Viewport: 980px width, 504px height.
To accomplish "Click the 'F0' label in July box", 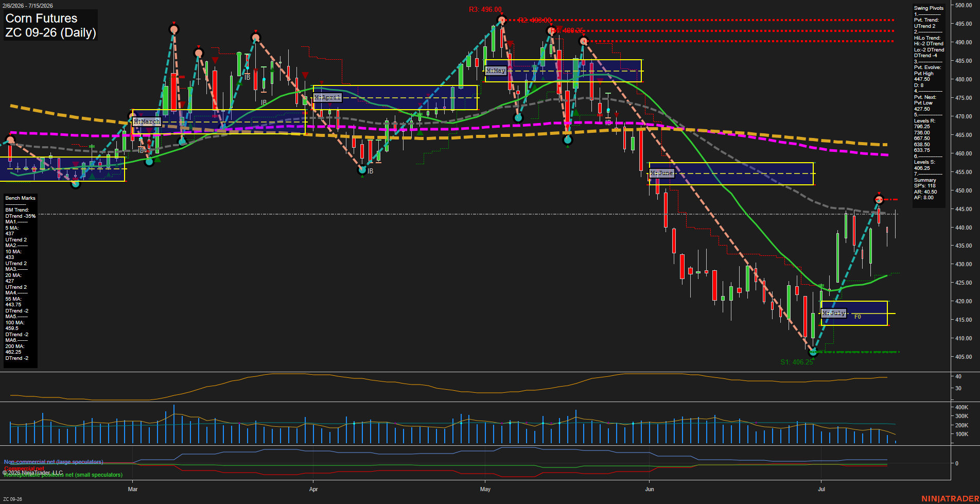I will [857, 317].
